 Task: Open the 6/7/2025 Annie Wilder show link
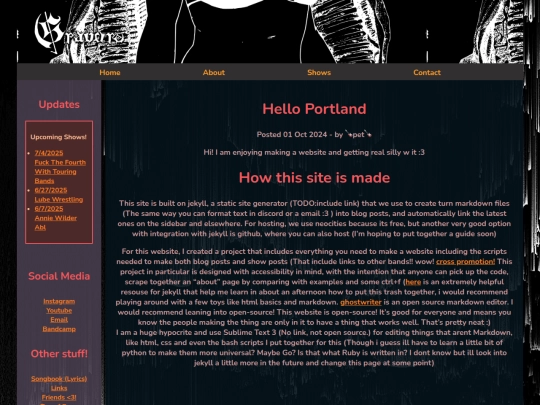[55, 218]
